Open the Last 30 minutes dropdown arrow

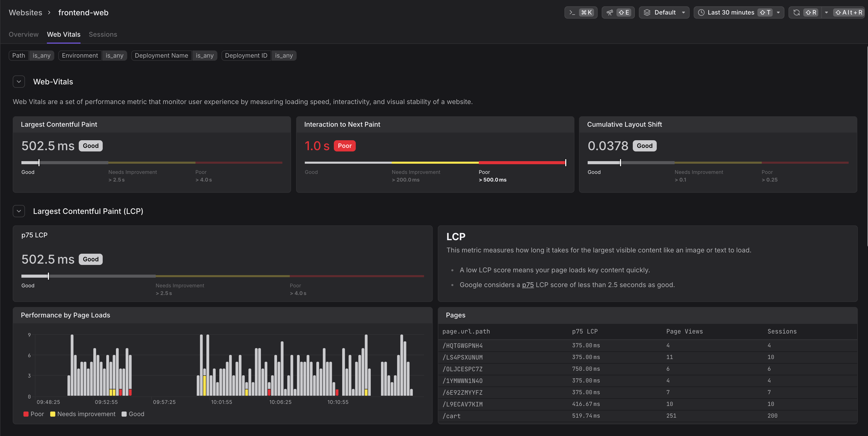tap(778, 12)
